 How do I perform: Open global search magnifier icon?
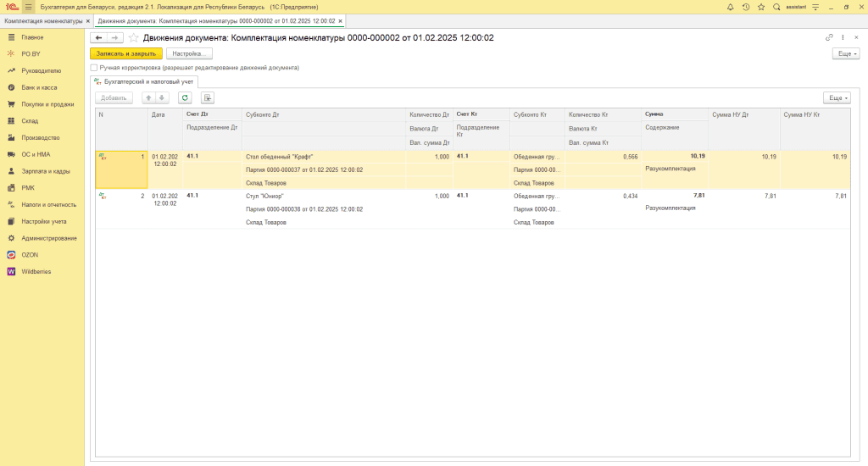coord(776,7)
